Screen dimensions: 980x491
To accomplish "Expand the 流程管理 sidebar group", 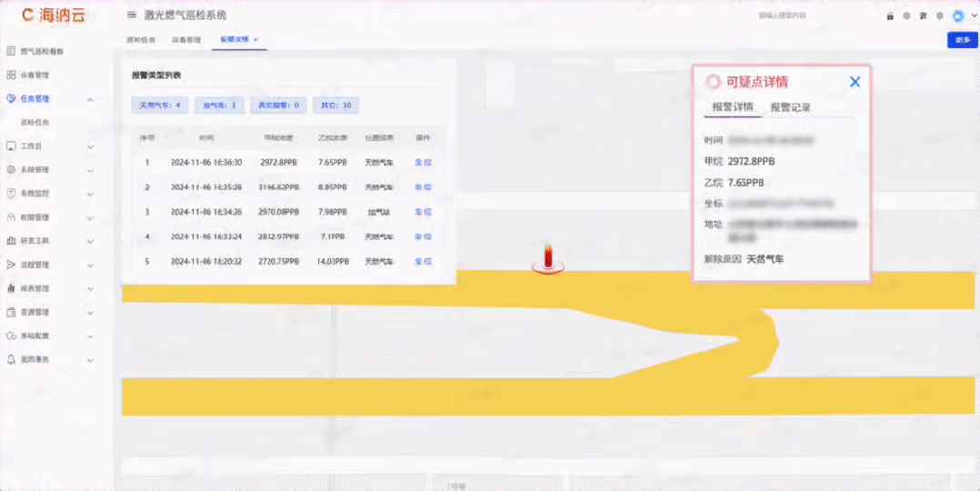I will click(x=91, y=266).
